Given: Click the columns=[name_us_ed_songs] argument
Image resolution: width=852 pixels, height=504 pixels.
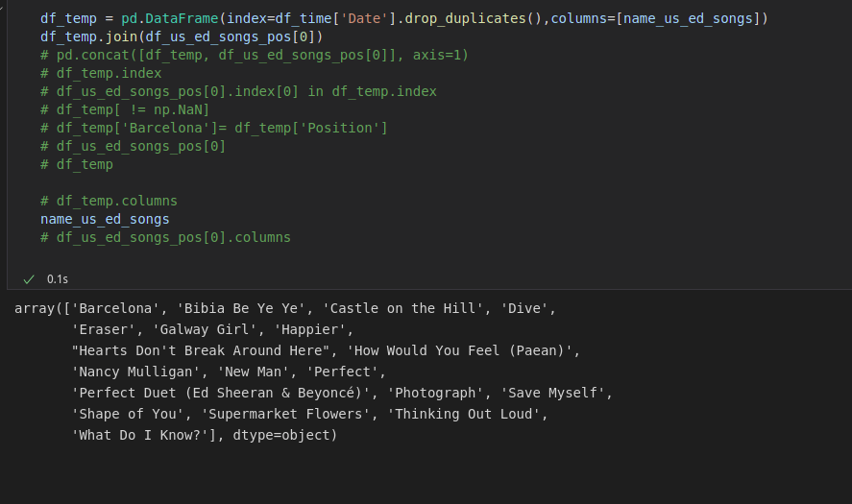Looking at the screenshot, I should [x=656, y=18].
